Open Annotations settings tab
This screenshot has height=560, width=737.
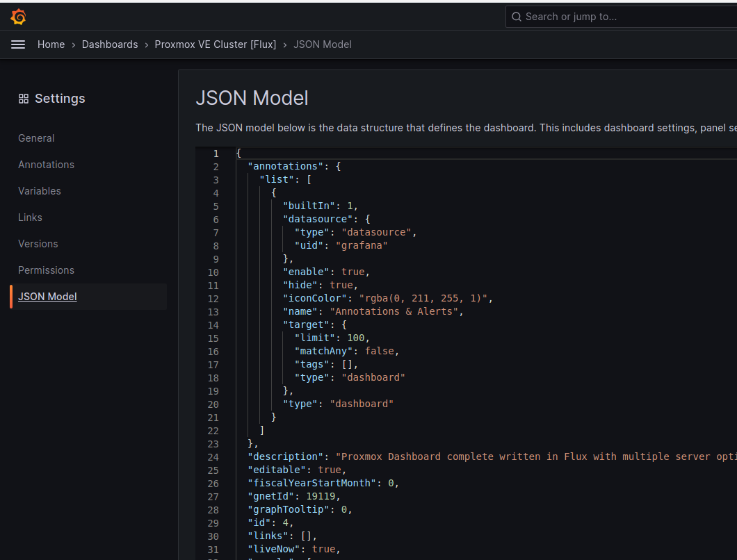(x=46, y=165)
